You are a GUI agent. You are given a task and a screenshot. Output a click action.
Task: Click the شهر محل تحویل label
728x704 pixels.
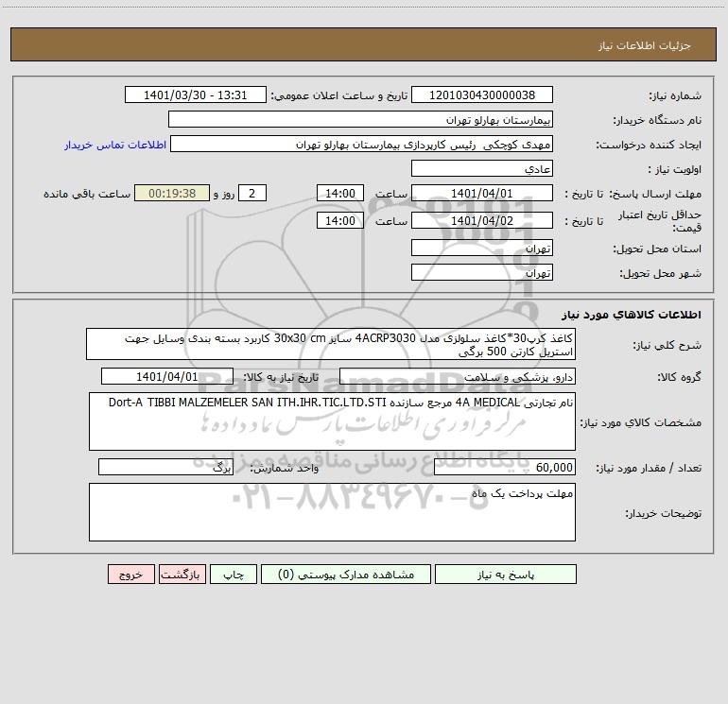pos(660,274)
